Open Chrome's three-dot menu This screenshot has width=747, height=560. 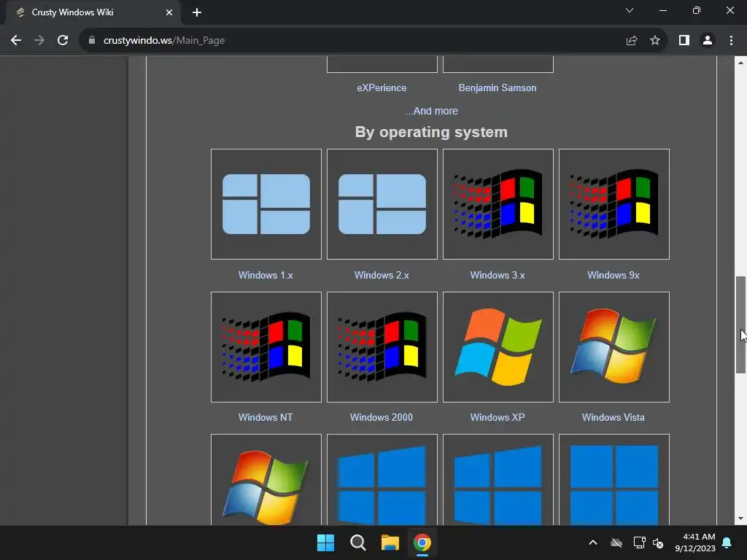coord(731,41)
